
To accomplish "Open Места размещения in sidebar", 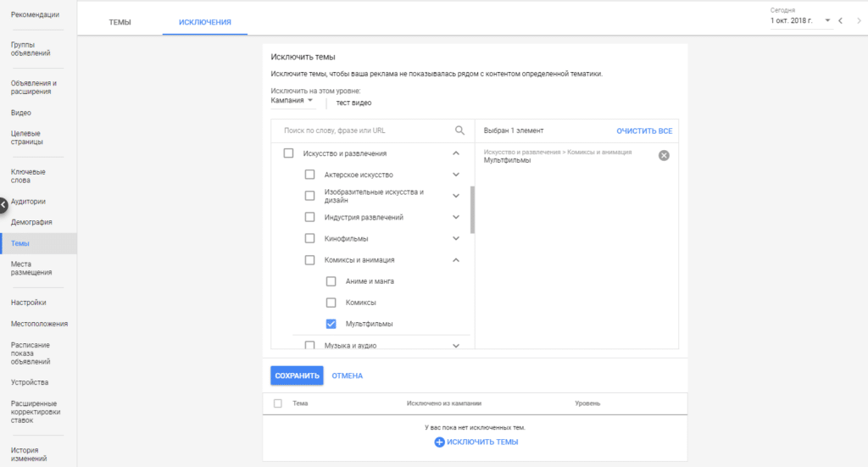I will click(31, 269).
